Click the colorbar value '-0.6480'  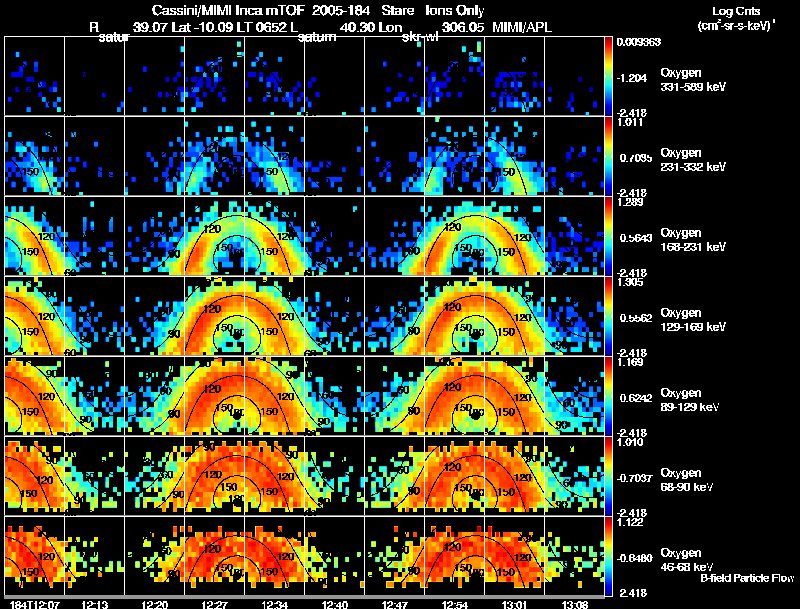click(634, 558)
